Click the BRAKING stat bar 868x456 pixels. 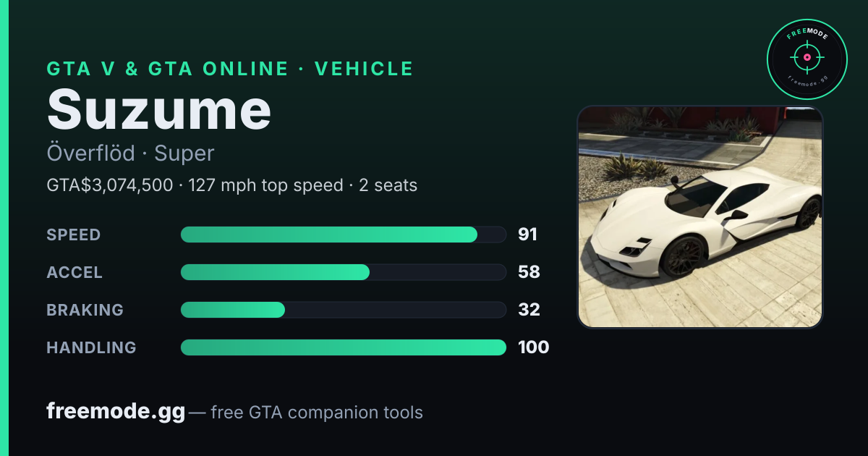coord(343,310)
